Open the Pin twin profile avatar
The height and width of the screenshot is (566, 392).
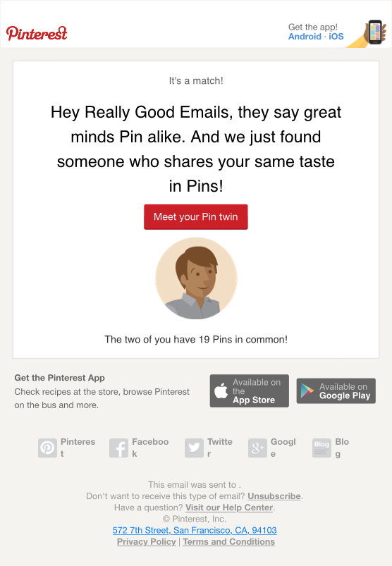coord(196,278)
